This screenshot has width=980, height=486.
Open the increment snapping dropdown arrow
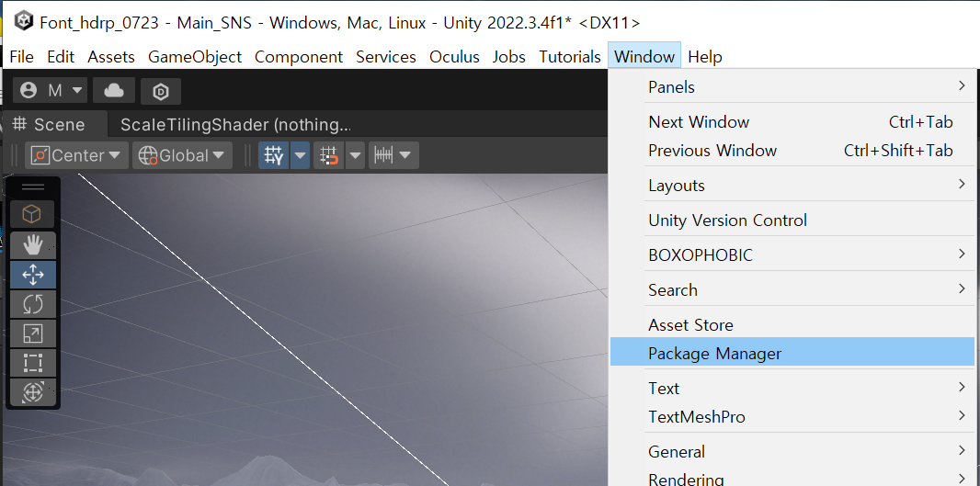pyautogui.click(x=405, y=155)
